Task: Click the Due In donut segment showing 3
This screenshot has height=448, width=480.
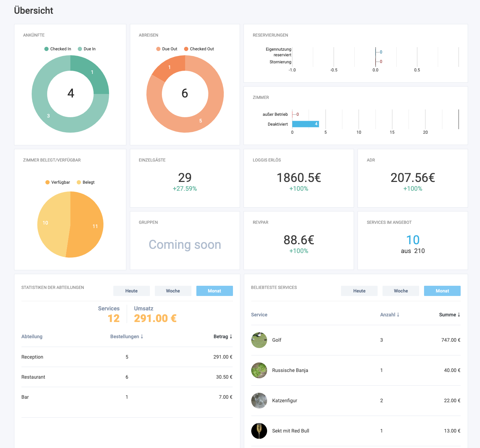Action: coord(49,115)
